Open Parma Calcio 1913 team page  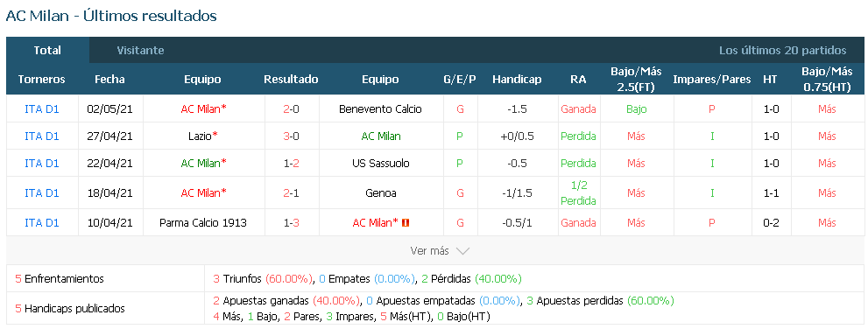click(x=202, y=223)
